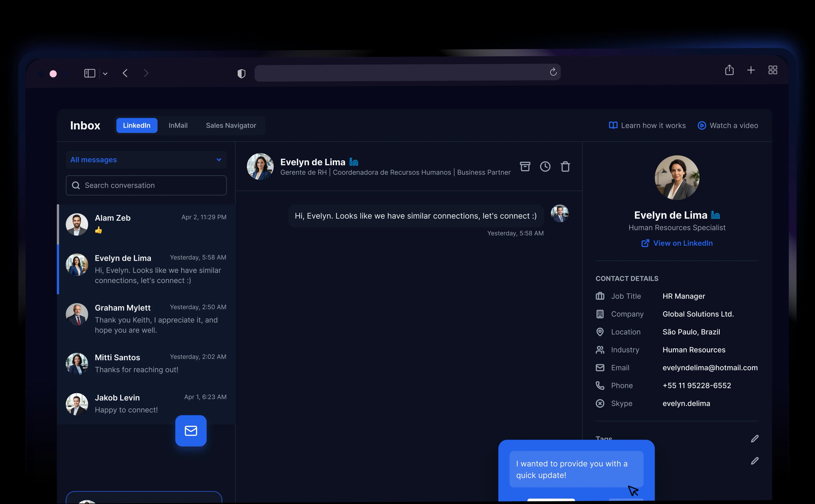
Task: Open Alam Zeb conversation
Action: (x=146, y=224)
